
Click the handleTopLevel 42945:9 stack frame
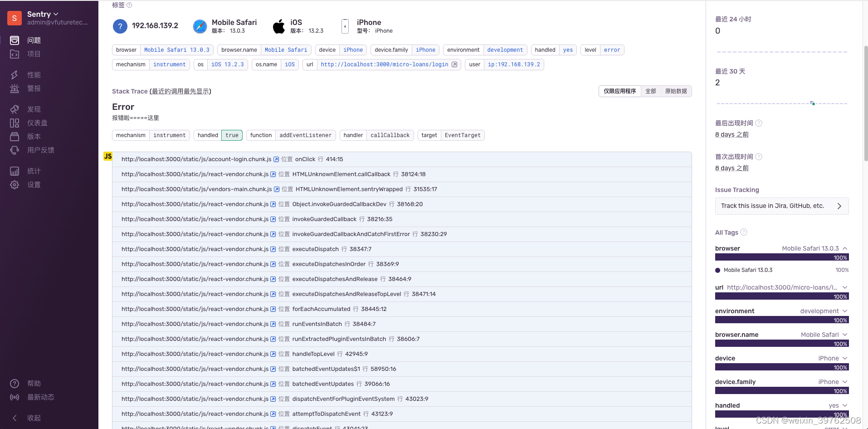point(402,354)
